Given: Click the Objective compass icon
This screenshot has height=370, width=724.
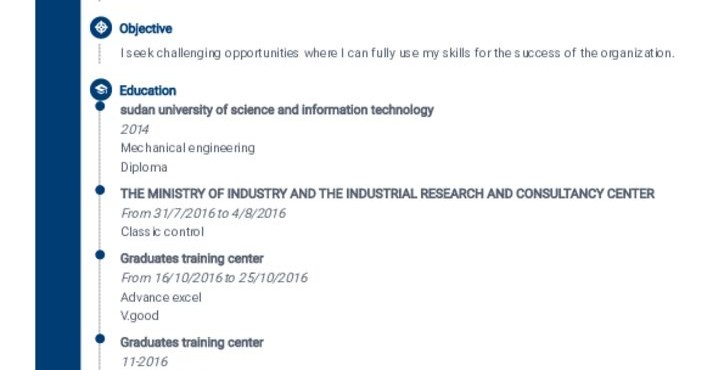Looking at the screenshot, I should 101,28.
